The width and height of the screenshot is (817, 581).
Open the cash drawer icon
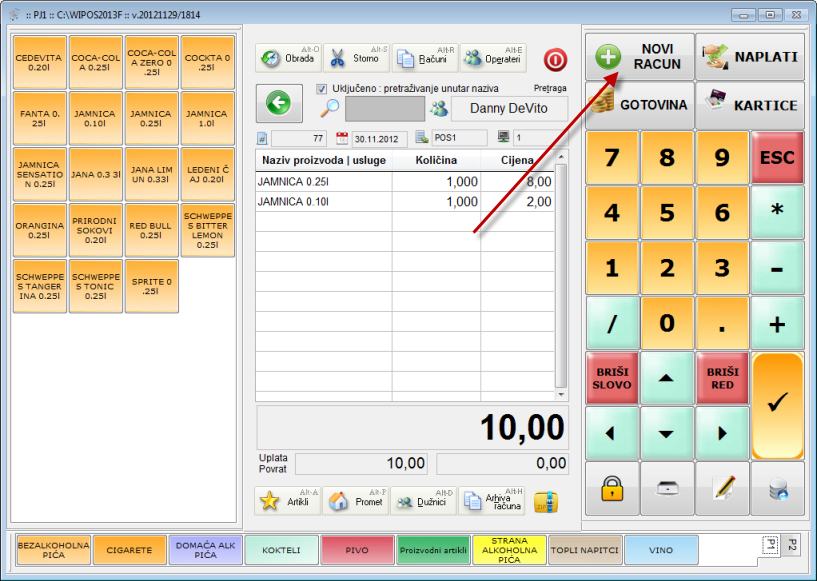point(667,488)
